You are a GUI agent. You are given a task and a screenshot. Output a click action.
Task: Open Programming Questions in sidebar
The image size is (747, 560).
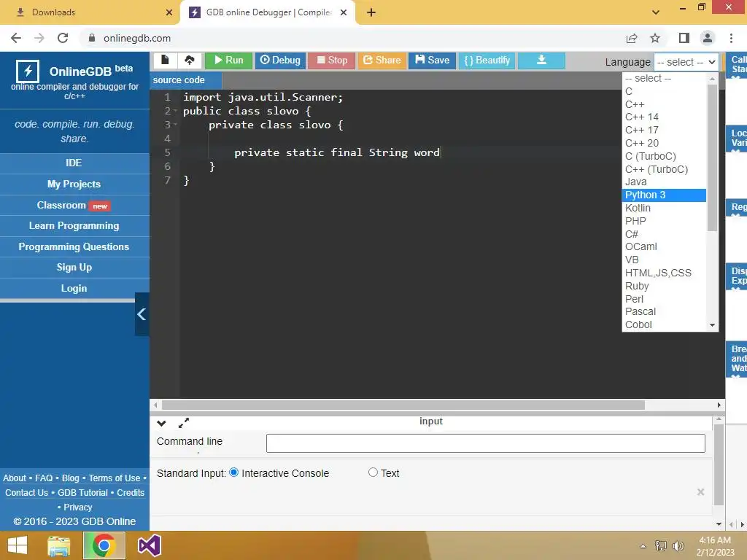[x=74, y=246]
